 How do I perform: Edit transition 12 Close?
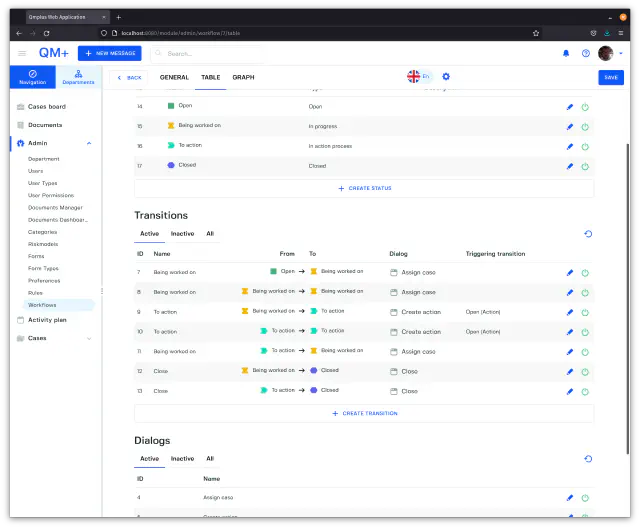[570, 372]
